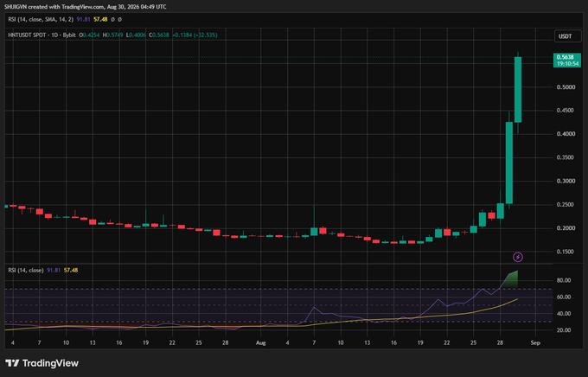The width and height of the screenshot is (588, 377).
Task: Click the TradingView logo
Action: pyautogui.click(x=42, y=363)
